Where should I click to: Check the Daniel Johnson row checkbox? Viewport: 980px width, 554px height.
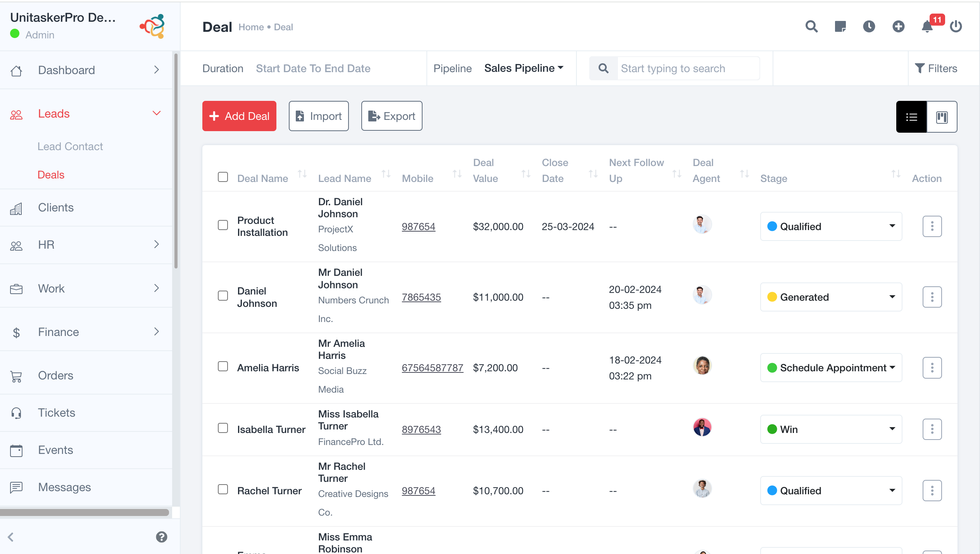(223, 296)
